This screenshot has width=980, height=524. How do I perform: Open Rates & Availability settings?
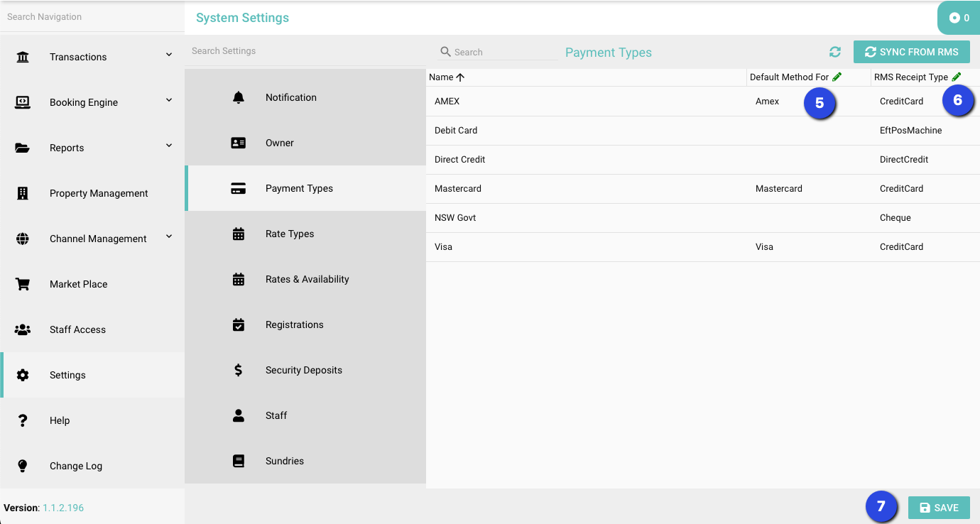pos(307,279)
